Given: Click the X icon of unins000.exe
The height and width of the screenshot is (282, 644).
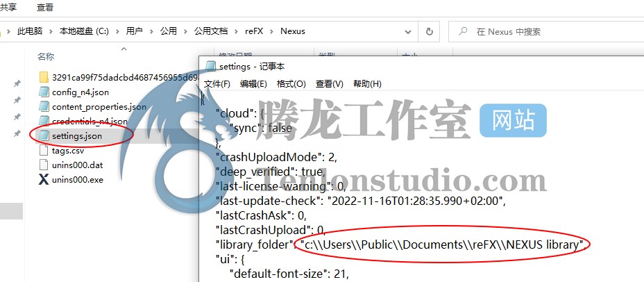Looking at the screenshot, I should pyautogui.click(x=44, y=180).
